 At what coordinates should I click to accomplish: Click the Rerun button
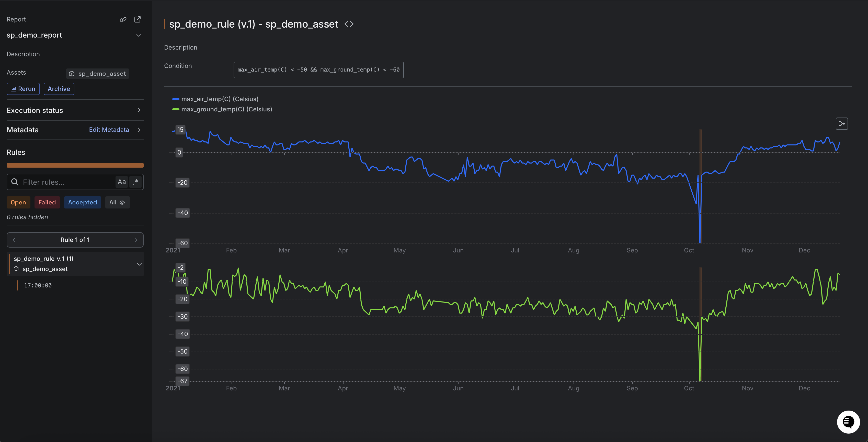(x=23, y=89)
